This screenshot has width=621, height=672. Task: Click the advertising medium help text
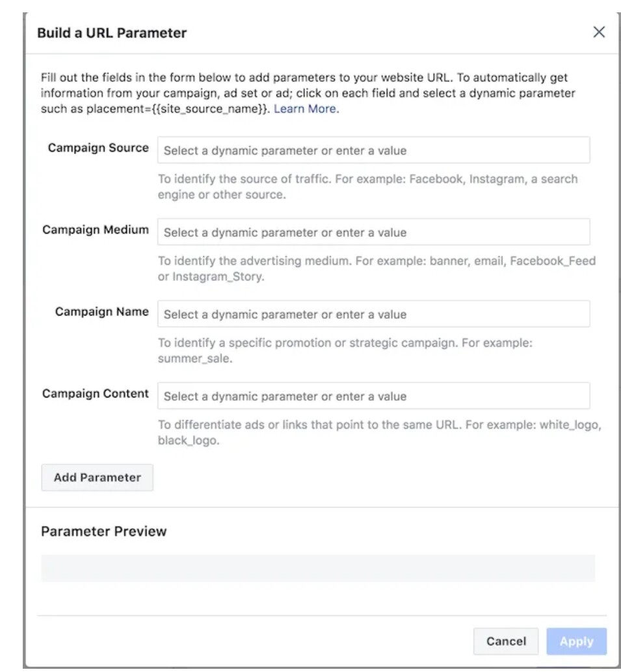tap(377, 269)
